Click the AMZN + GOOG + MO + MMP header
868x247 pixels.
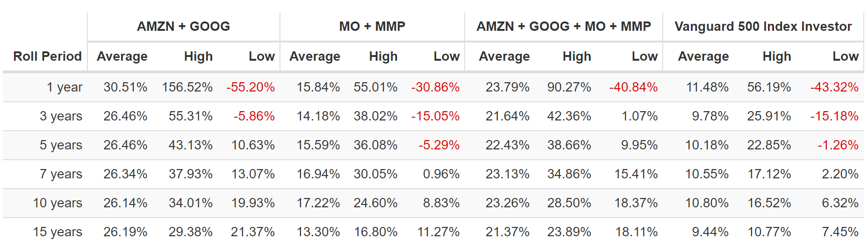point(563,27)
